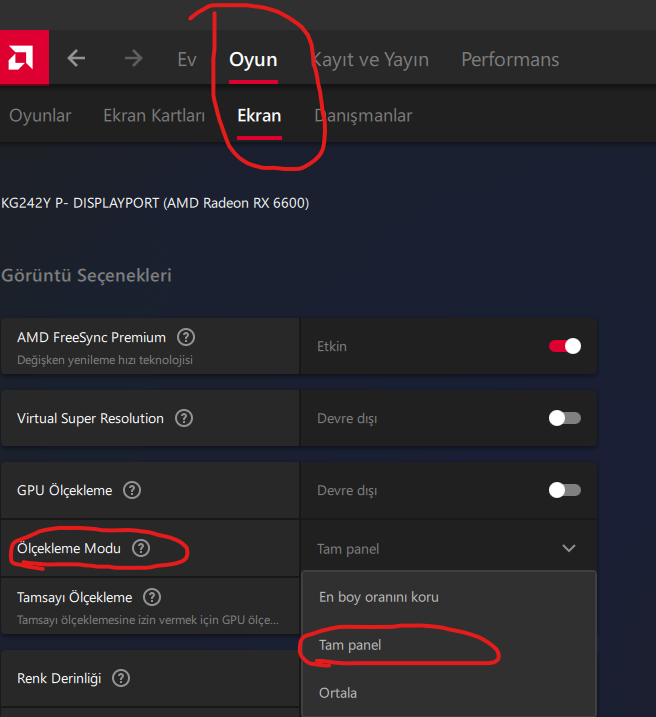Switch to the Ev tab
The height and width of the screenshot is (717, 656).
(x=187, y=59)
